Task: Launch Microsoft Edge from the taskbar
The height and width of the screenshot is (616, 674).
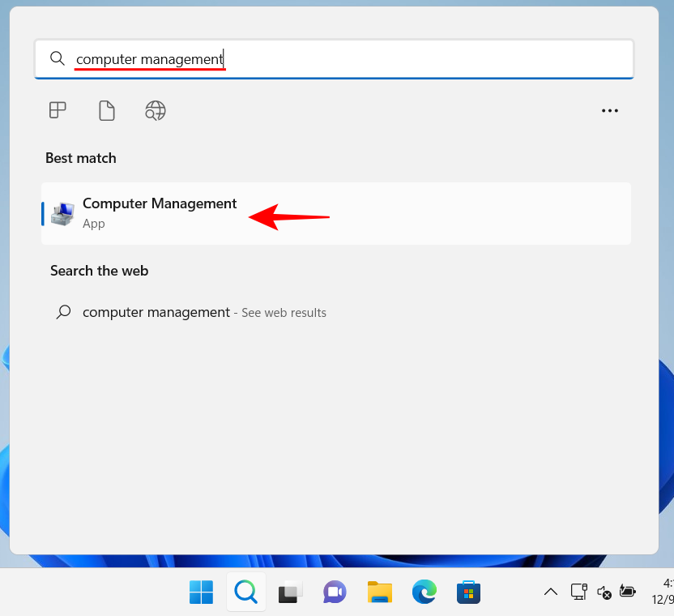Action: pos(424,592)
